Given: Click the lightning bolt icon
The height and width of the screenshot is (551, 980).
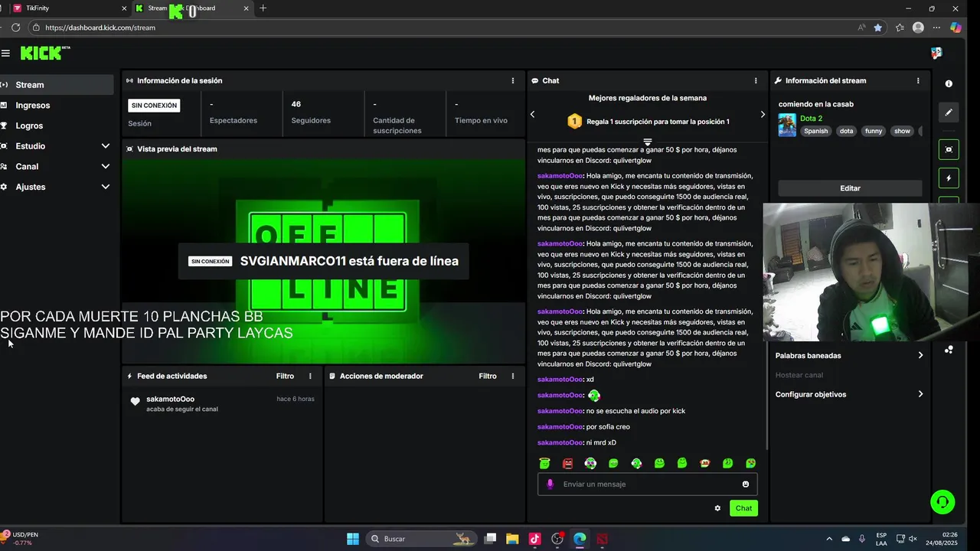Looking at the screenshot, I should pos(949,178).
